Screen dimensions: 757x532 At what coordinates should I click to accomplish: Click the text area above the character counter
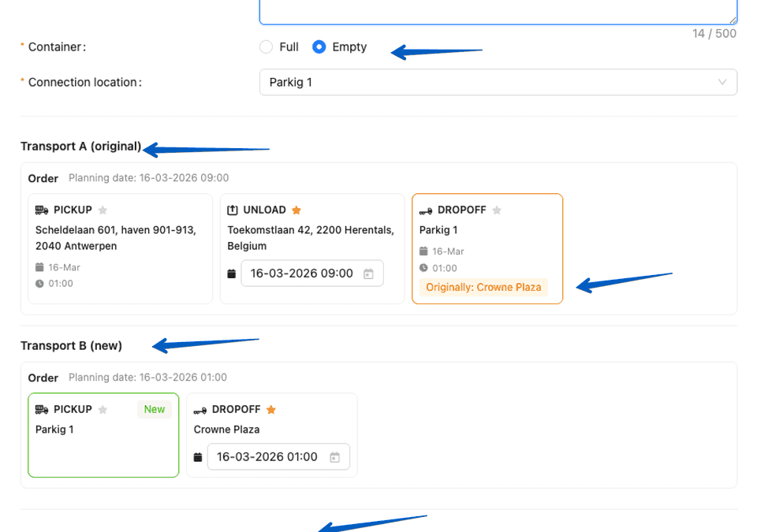[498, 12]
